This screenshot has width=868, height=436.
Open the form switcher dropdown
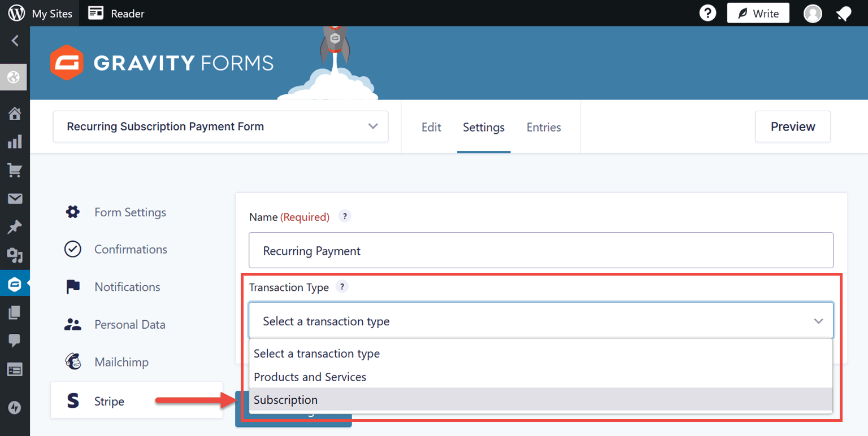[x=220, y=127]
